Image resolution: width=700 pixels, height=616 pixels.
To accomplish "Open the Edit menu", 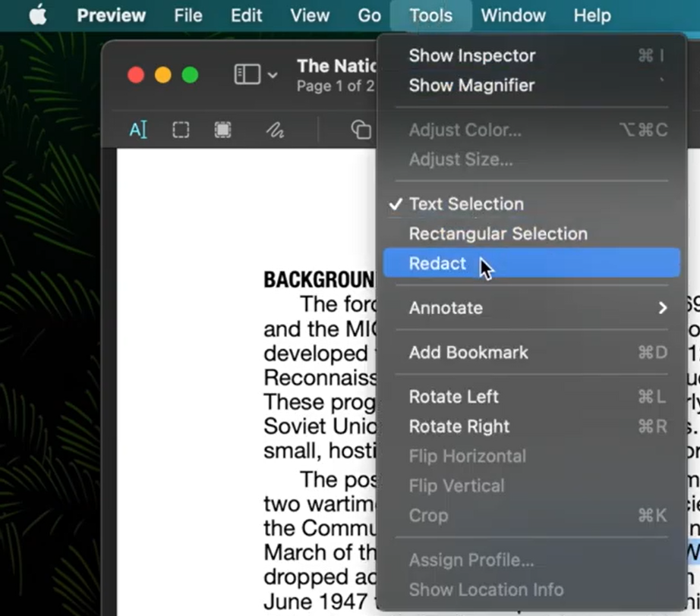I will click(247, 16).
